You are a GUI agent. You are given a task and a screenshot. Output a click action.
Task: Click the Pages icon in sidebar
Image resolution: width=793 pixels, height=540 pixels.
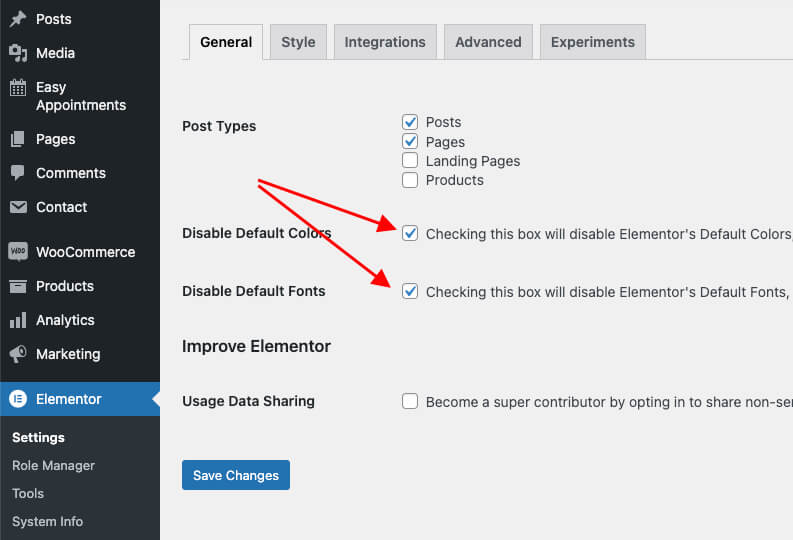(x=18, y=139)
